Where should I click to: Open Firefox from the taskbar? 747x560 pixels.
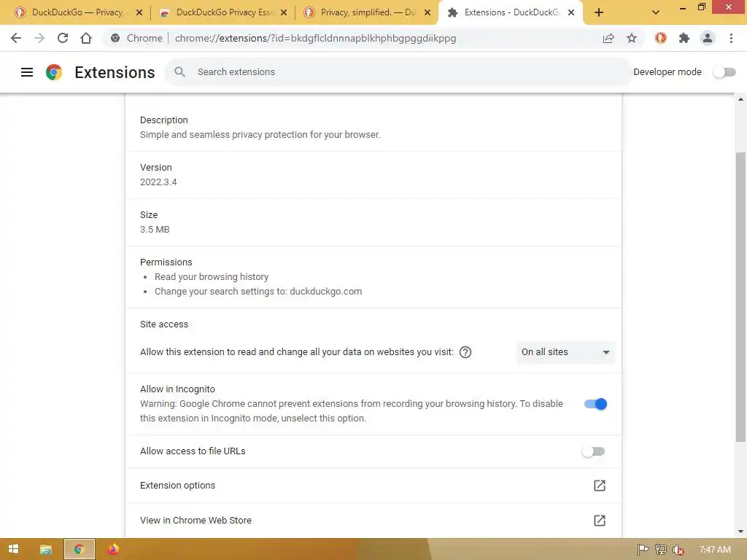pos(113,549)
